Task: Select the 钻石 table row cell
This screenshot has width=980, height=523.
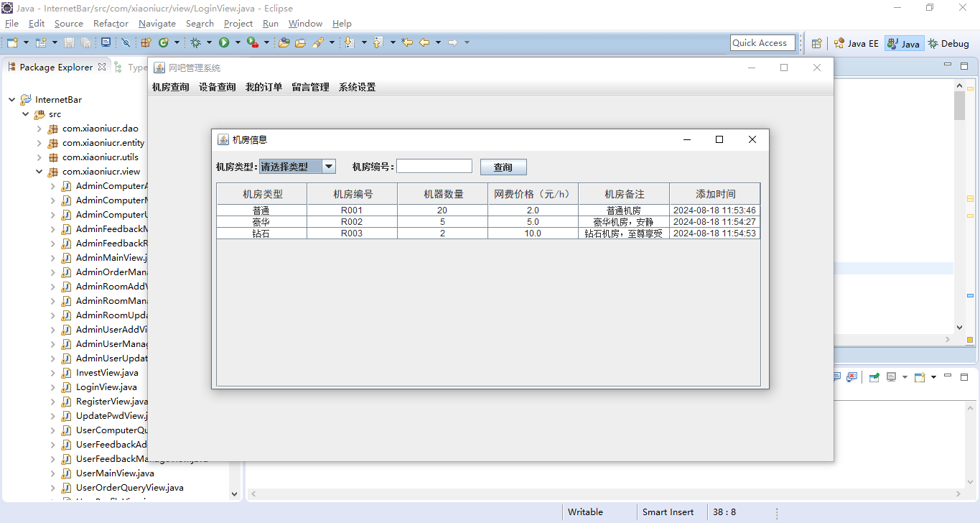Action: click(x=261, y=233)
